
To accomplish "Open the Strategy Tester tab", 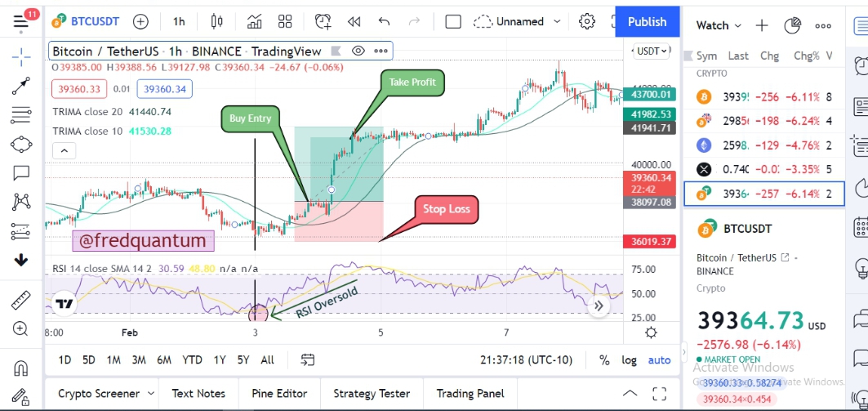I will pos(372,394).
